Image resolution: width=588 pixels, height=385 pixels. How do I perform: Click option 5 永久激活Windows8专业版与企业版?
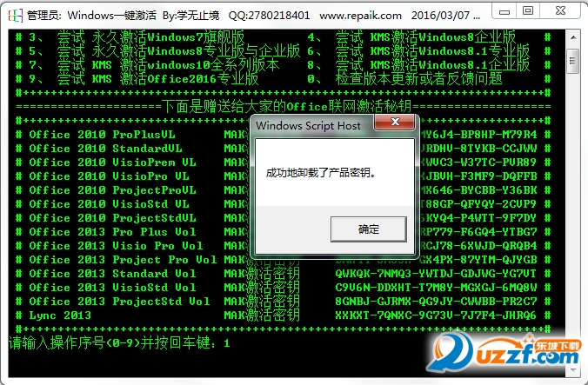(x=164, y=51)
